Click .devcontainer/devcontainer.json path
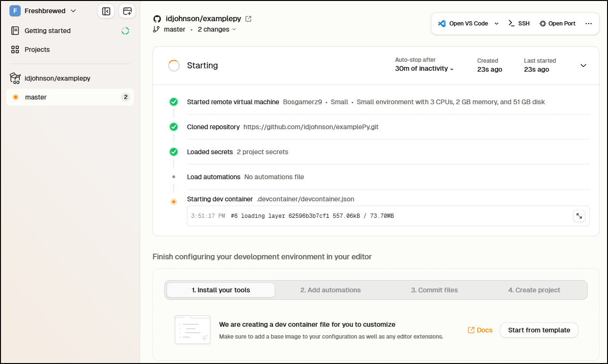Viewport: 608px width, 364px height. pyautogui.click(x=305, y=199)
